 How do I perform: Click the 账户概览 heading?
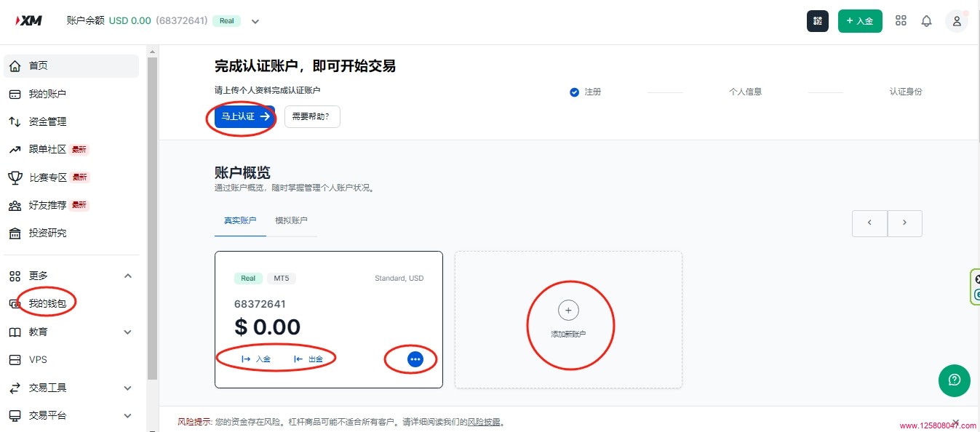(242, 172)
